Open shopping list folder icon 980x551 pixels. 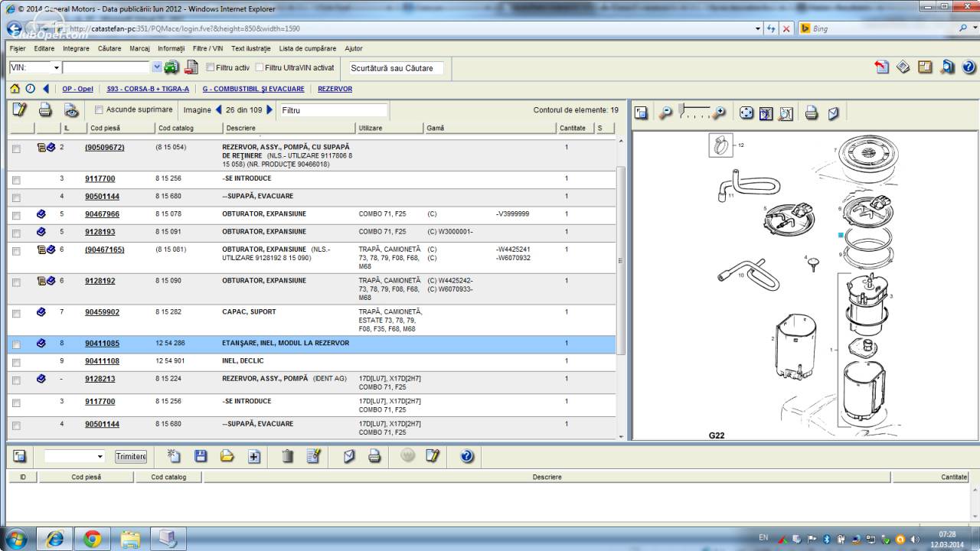click(227, 457)
